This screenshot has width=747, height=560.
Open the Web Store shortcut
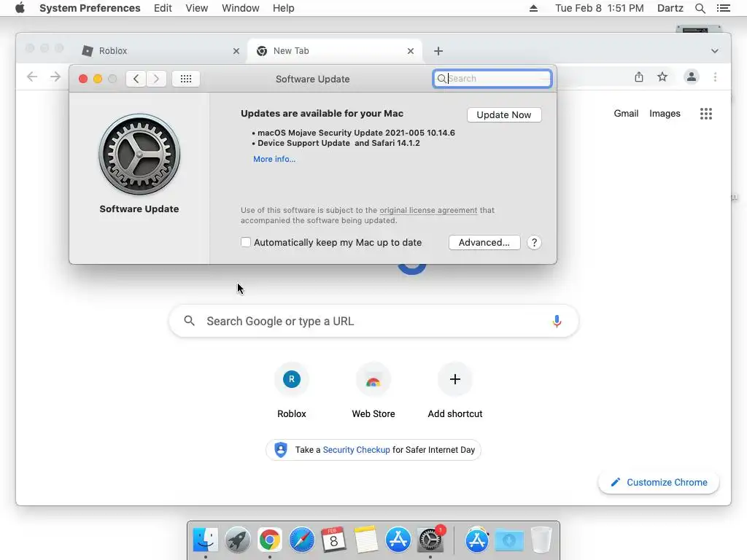pos(373,390)
